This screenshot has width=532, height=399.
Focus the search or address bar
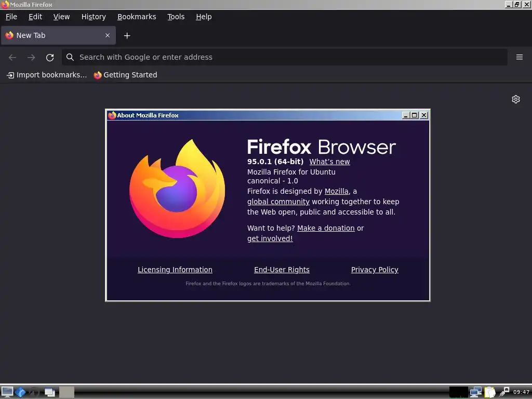pos(284,57)
